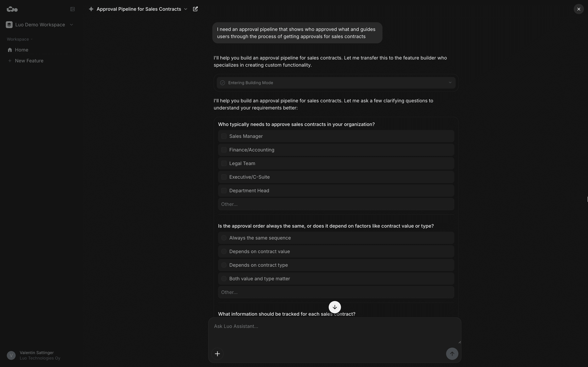
Task: Check the Legal Team checkbox
Action: 224,163
